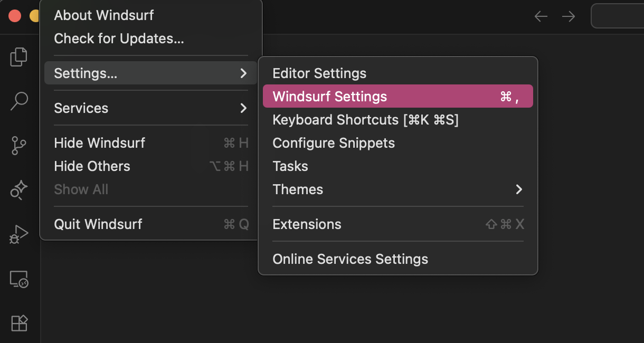Choose Quit Windsurf
Viewport: 644px width, 343px height.
(x=98, y=224)
